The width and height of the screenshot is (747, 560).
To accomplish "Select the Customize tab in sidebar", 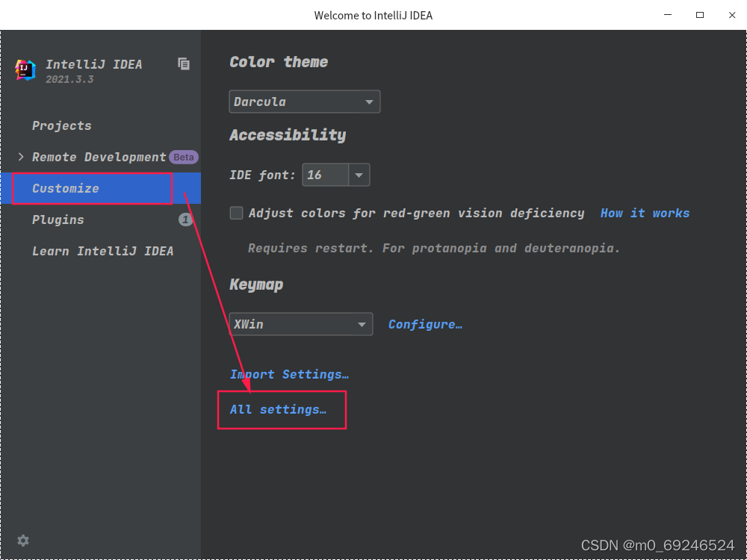I will 66,188.
